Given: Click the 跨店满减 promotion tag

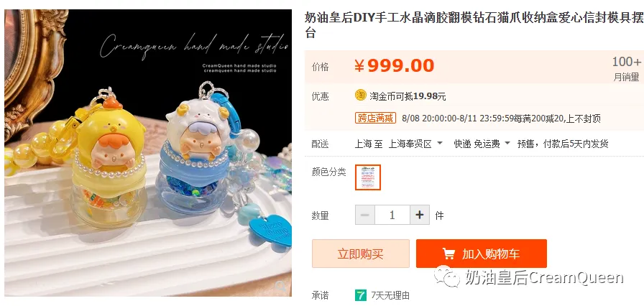Looking at the screenshot, I should coord(375,118).
